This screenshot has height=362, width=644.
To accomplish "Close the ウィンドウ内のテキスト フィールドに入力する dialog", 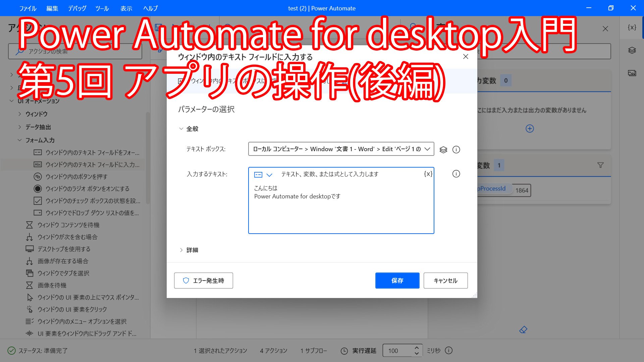I will (466, 57).
